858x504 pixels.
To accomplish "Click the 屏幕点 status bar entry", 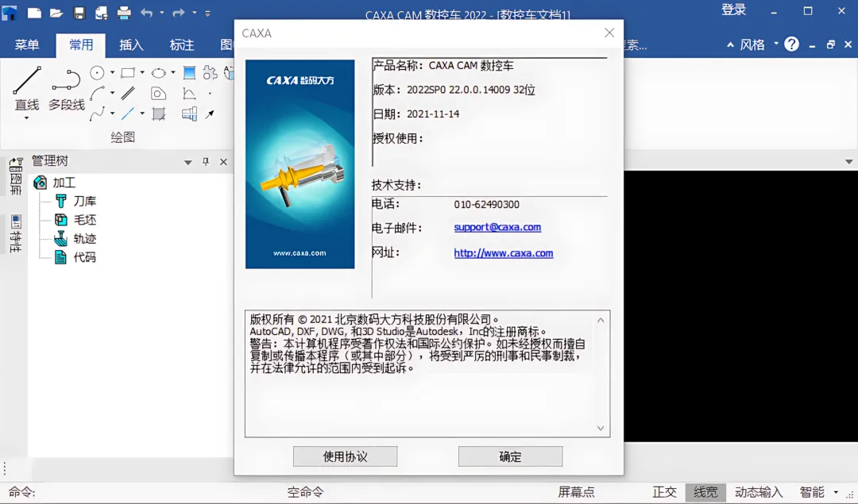I will pyautogui.click(x=576, y=492).
